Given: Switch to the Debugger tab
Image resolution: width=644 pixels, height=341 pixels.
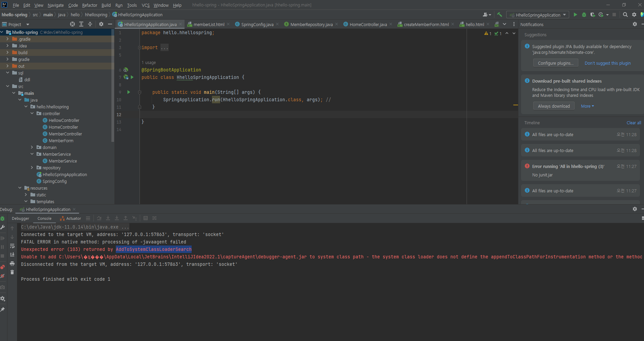Looking at the screenshot, I should [20, 218].
